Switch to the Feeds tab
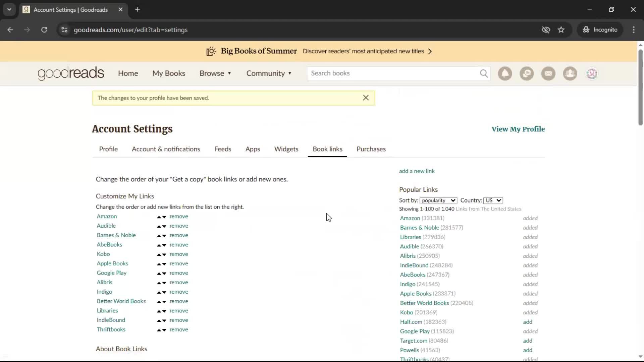 click(x=223, y=149)
